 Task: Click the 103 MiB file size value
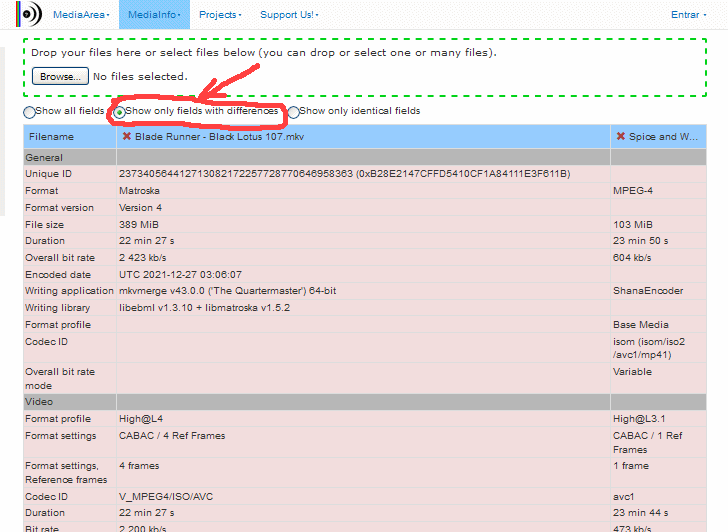633,225
